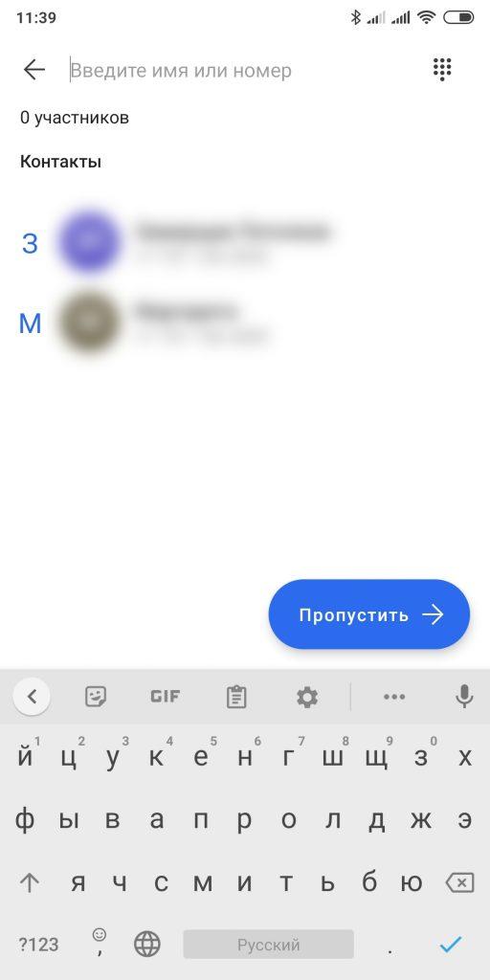Viewport: 490px width, 980px height.
Task: Tap the globe language switch key
Action: 147,944
